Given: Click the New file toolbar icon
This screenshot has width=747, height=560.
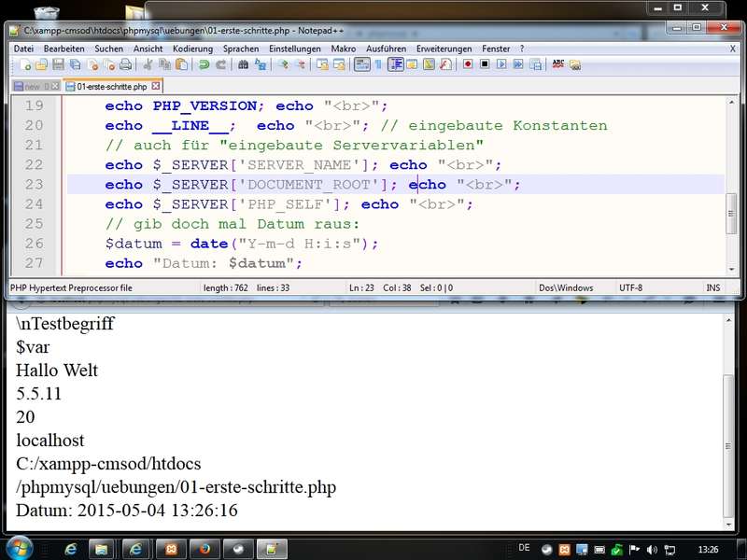Looking at the screenshot, I should (25, 64).
